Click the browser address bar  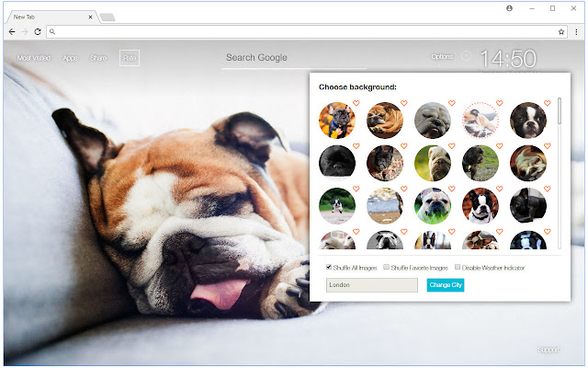pos(307,32)
